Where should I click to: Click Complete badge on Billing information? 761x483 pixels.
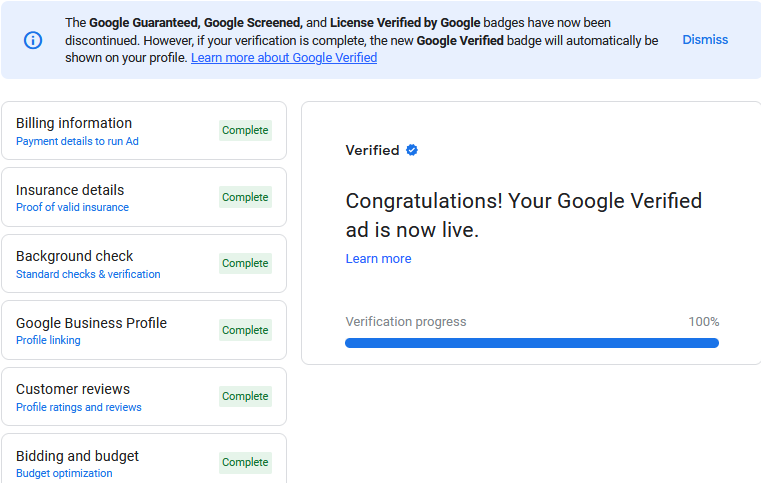point(245,131)
